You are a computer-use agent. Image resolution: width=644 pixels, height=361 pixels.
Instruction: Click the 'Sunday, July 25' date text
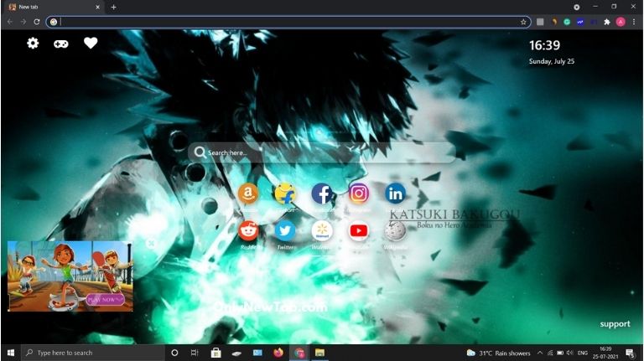[552, 61]
